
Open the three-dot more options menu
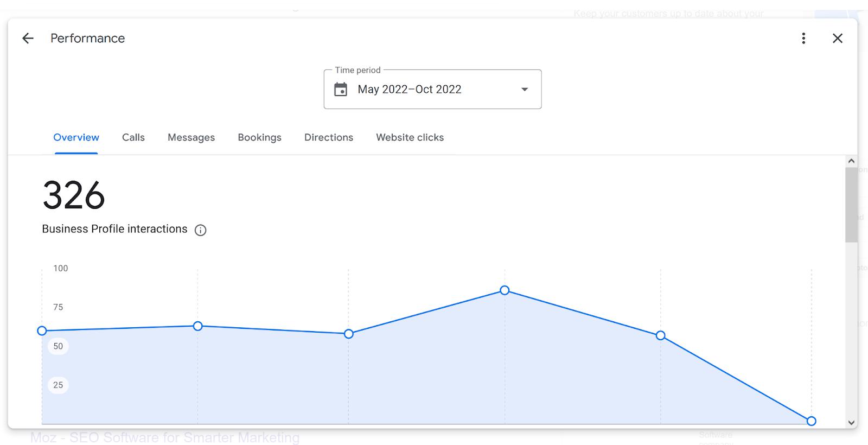pos(803,38)
